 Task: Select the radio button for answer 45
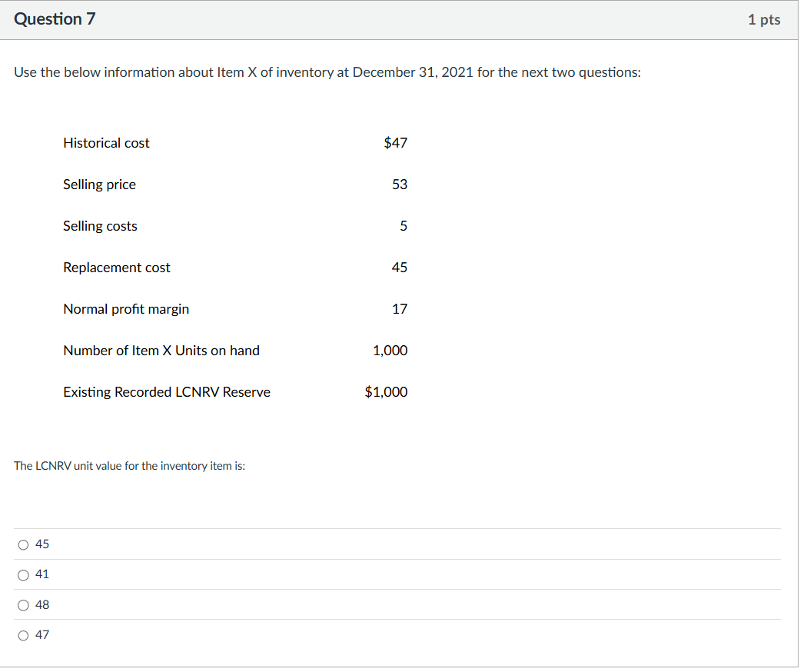[x=24, y=544]
